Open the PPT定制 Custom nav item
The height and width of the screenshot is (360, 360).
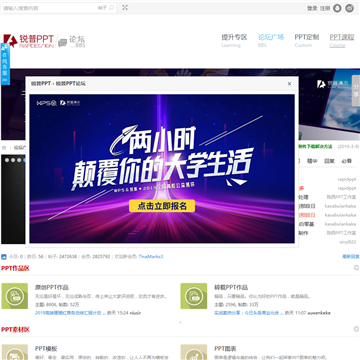[x=307, y=41]
